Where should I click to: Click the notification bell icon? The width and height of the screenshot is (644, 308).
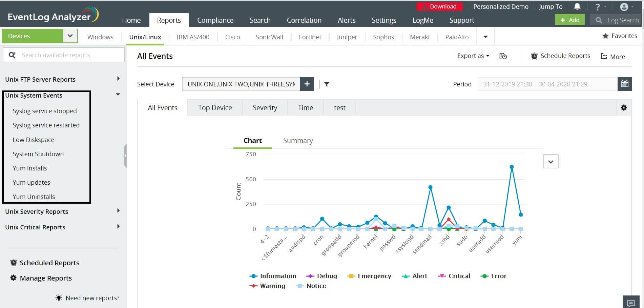[577, 6]
